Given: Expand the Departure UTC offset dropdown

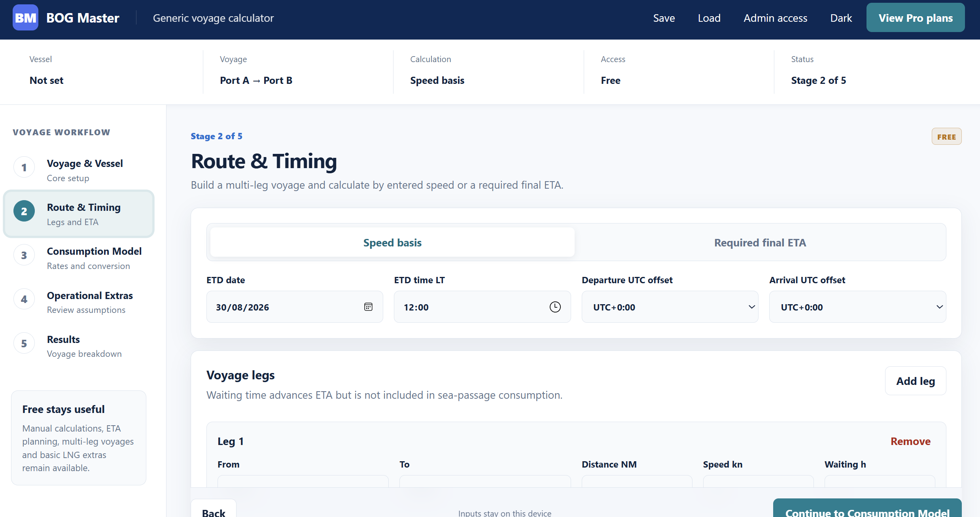Looking at the screenshot, I should [x=670, y=307].
